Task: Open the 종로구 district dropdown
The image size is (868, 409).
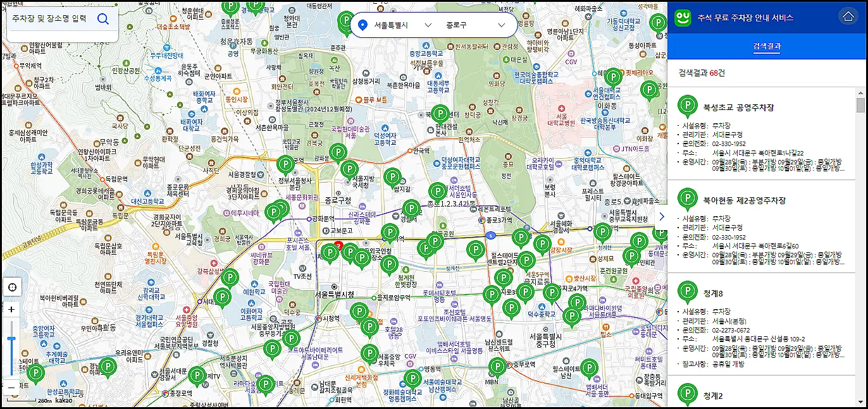Action: [476, 25]
